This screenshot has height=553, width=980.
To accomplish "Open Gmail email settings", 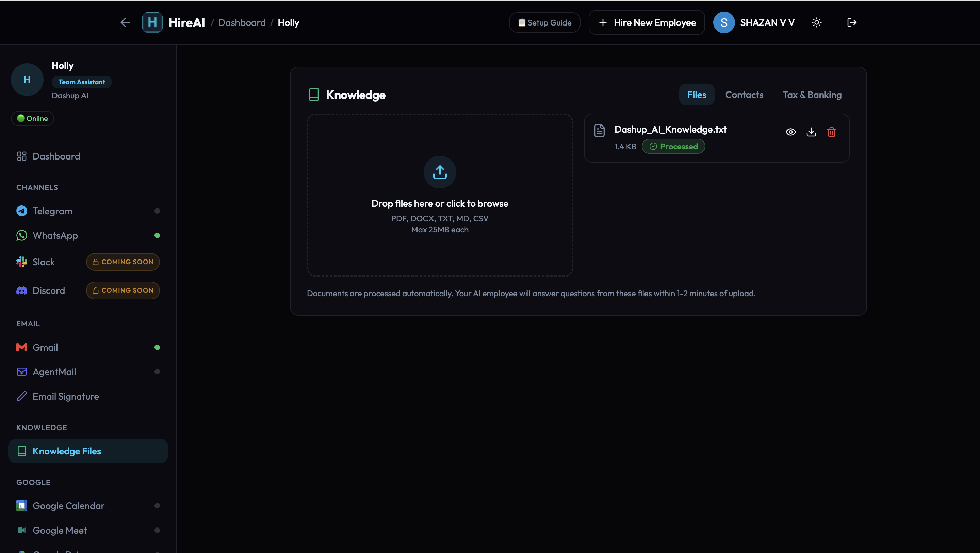I will [45, 347].
